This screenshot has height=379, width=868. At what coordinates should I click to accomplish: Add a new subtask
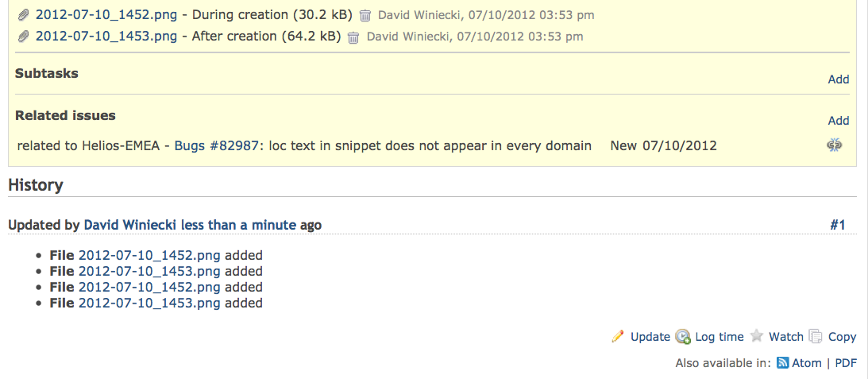tap(838, 79)
